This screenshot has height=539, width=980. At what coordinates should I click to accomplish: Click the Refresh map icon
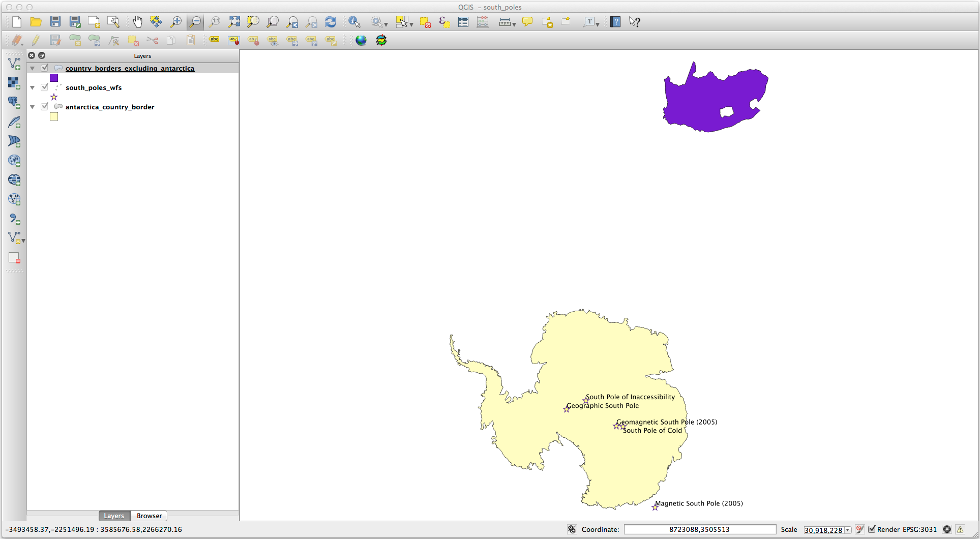tap(331, 22)
